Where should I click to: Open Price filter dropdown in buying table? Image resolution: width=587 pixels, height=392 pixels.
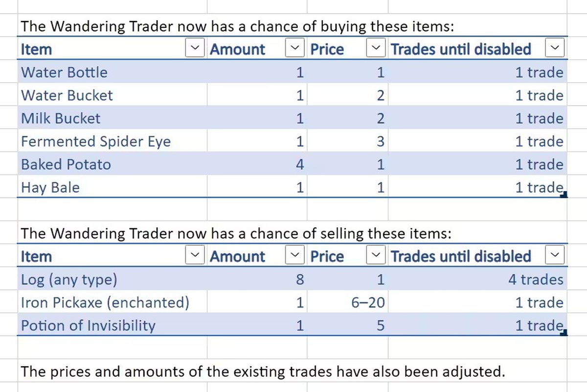point(376,49)
